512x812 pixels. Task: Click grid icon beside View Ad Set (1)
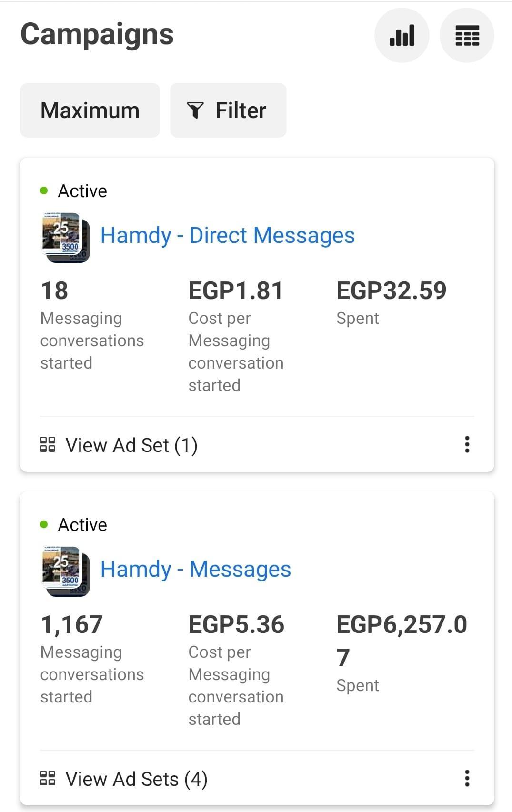click(48, 445)
